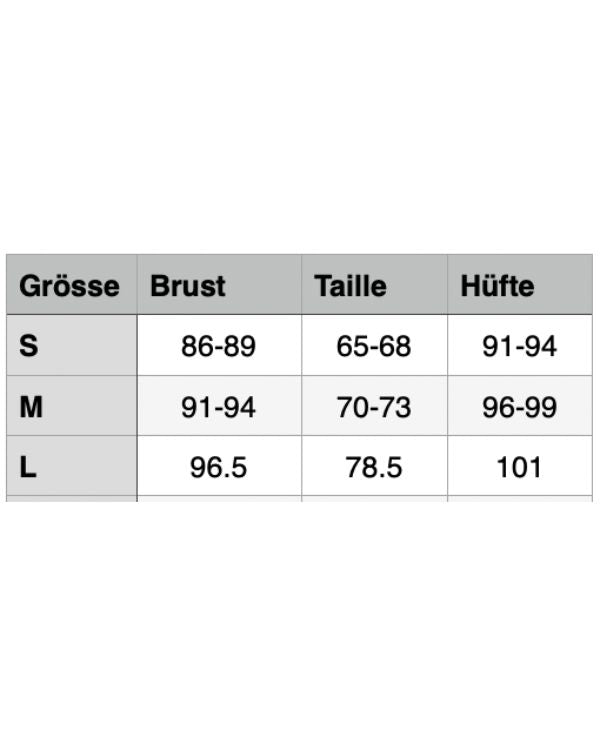Click the 91-94 Brust cell for M
Screen dimensions: 600x750
point(218,407)
